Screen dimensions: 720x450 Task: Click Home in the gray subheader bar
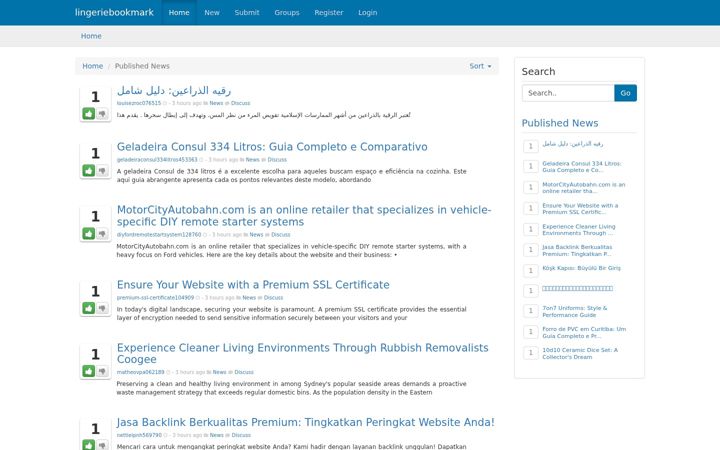[91, 36]
